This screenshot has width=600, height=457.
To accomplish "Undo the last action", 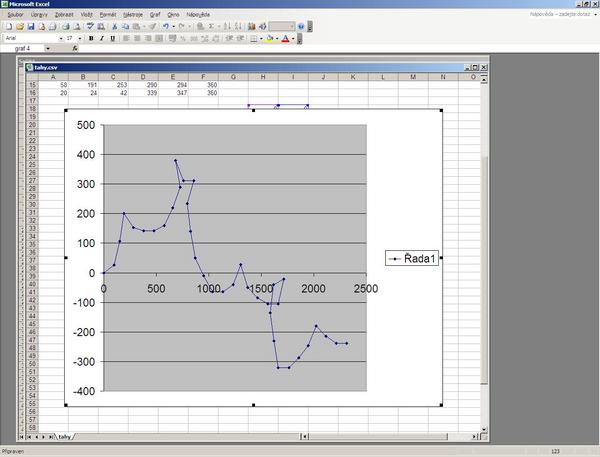I will [x=165, y=26].
